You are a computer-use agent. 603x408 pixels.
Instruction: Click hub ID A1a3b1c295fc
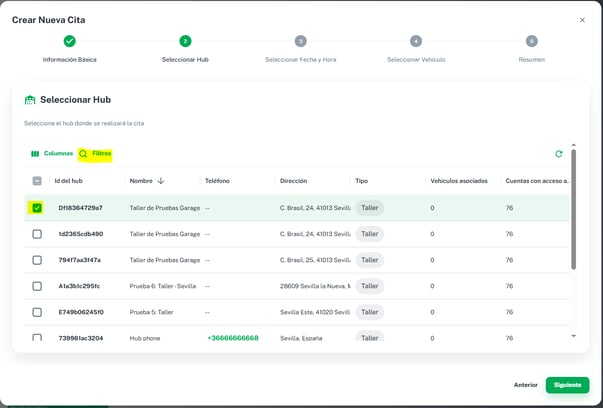[79, 286]
